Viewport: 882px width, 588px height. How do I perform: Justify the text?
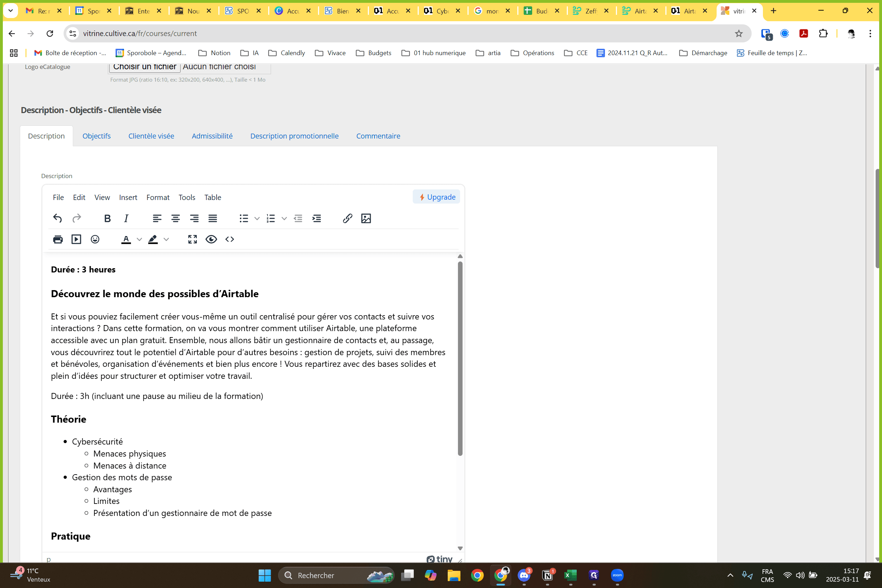pyautogui.click(x=213, y=218)
